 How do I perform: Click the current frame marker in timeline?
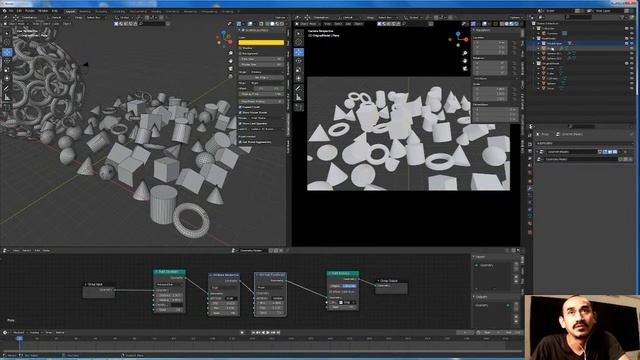point(19,338)
